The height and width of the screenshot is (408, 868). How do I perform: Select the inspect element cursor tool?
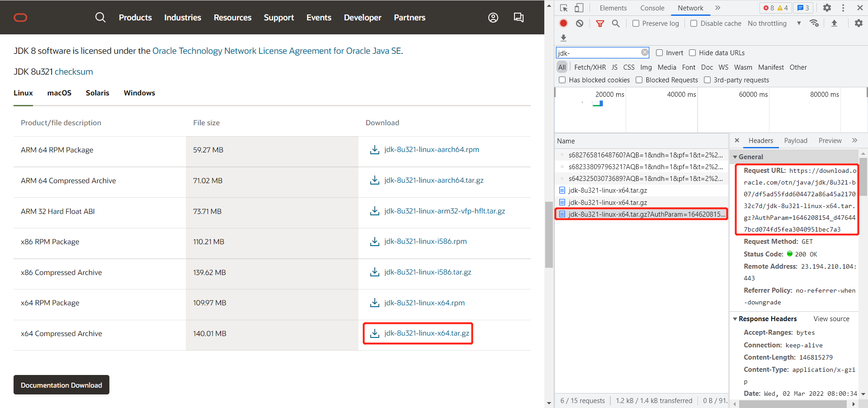564,8
